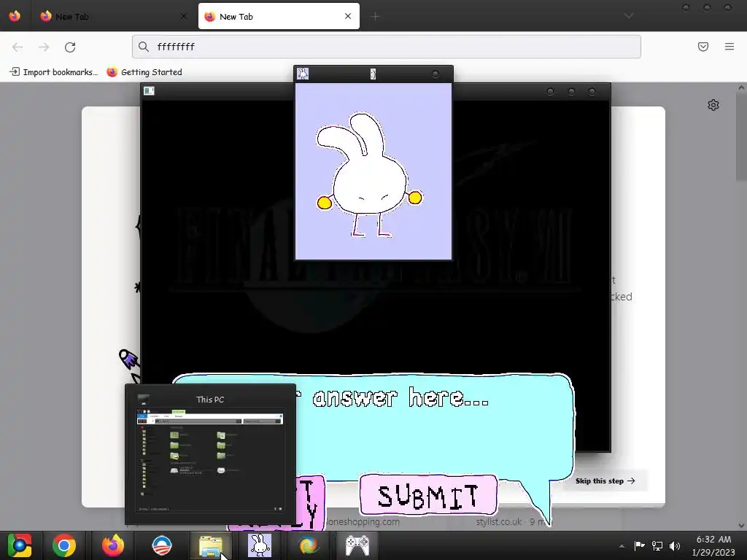Show hidden system tray icons
The height and width of the screenshot is (560, 747).
pyautogui.click(x=622, y=546)
